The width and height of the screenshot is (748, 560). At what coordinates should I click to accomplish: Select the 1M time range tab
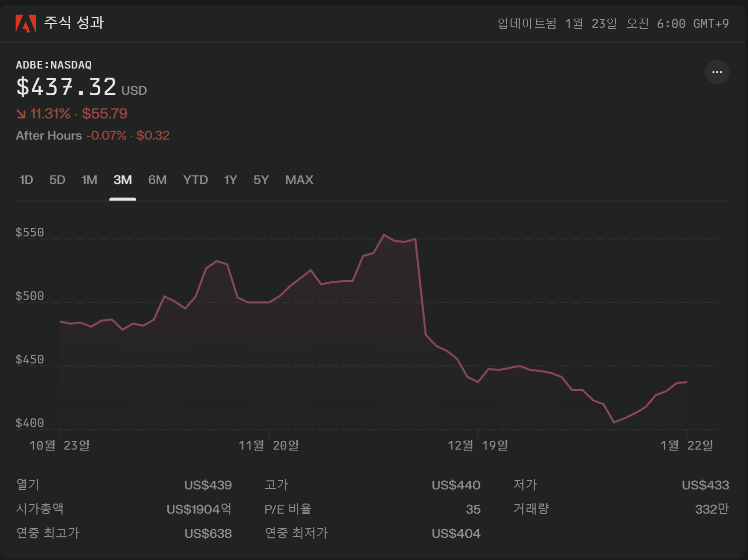click(89, 180)
